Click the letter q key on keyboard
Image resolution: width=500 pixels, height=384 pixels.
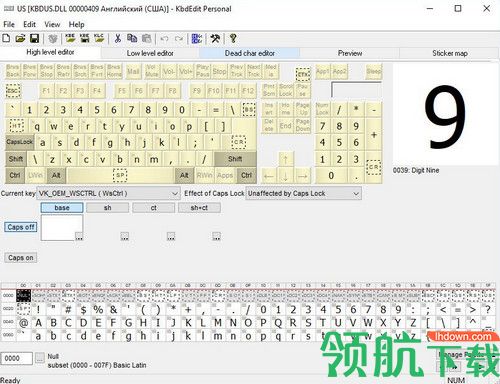pyautogui.click(x=37, y=126)
